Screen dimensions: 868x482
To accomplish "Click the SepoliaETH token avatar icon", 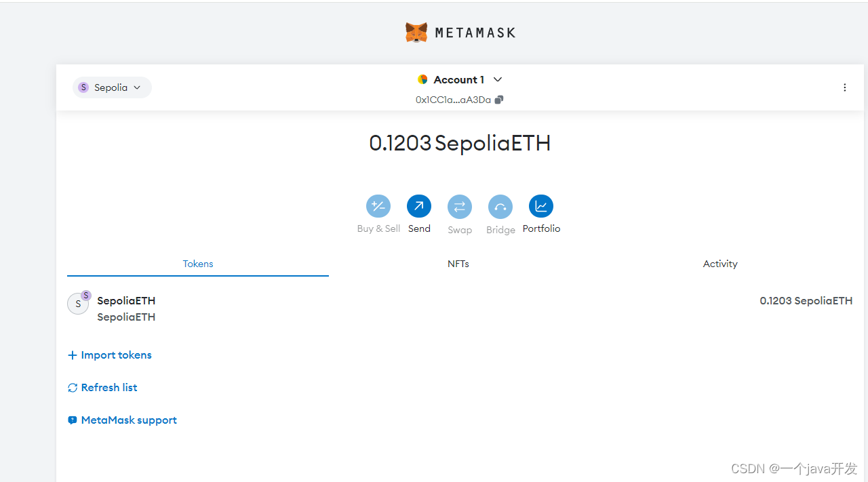I will 78,303.
